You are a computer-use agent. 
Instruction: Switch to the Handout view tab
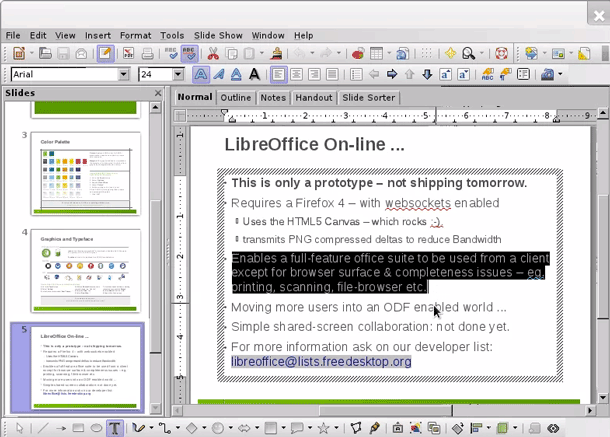click(x=314, y=98)
